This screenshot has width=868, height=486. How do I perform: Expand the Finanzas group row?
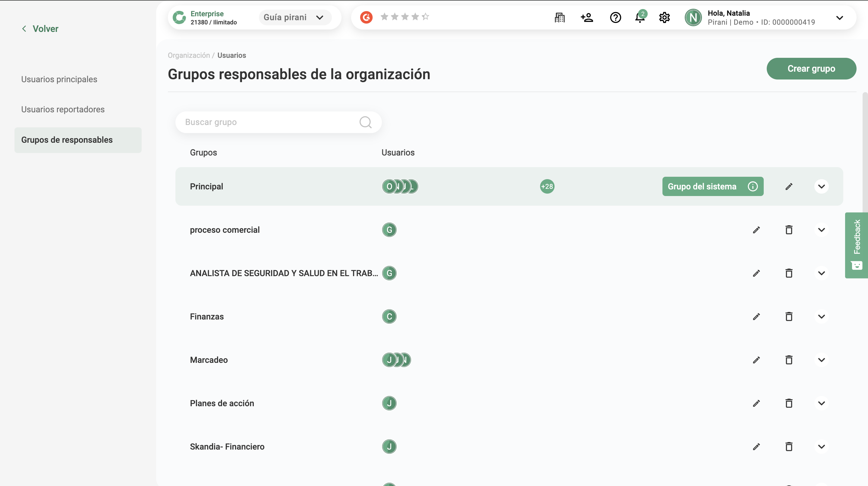click(x=822, y=316)
